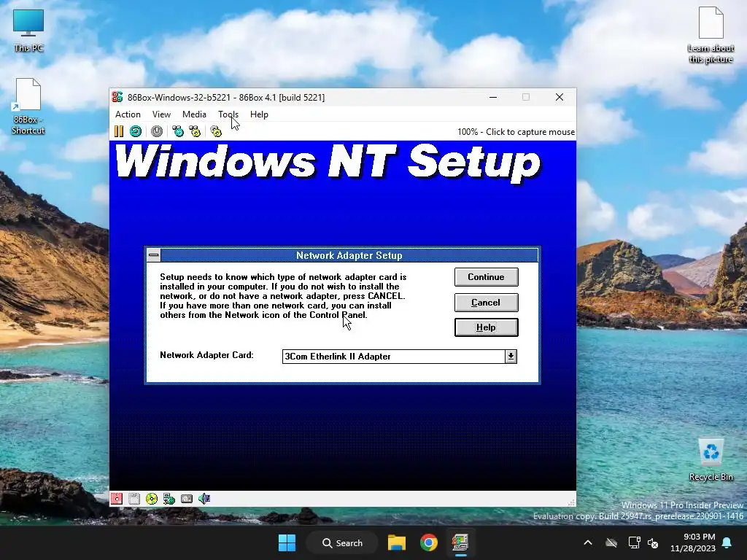The image size is (747, 560).
Task: Open the 86Box settings gear icon
Action: [216, 131]
